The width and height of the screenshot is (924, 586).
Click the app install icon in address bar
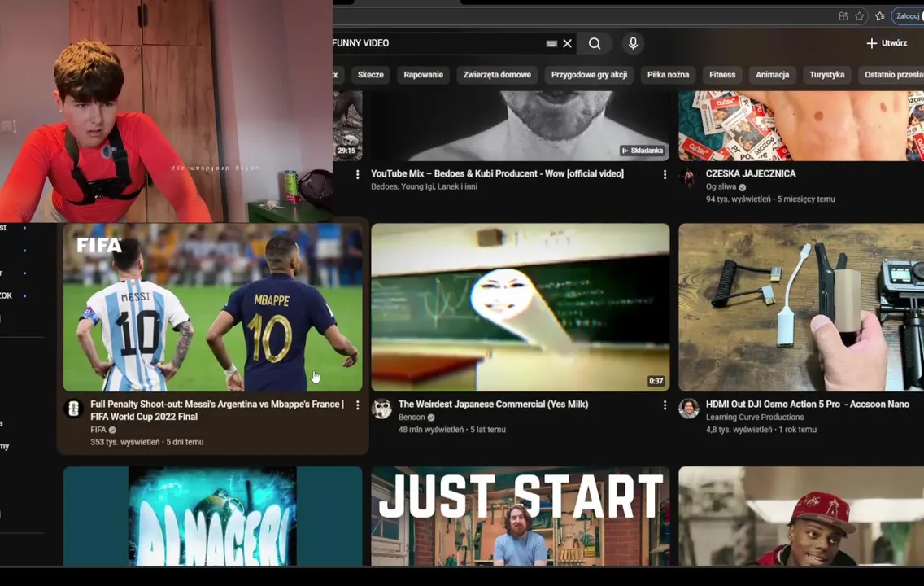tap(843, 16)
